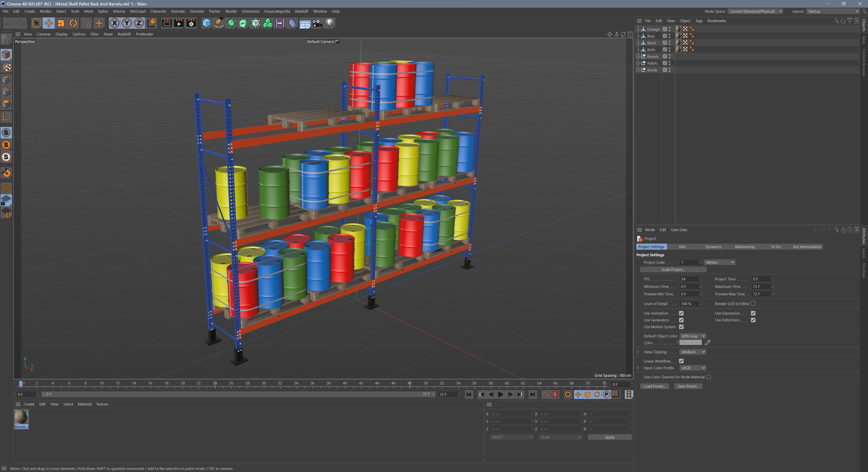The width and height of the screenshot is (868, 472).
Task: Toggle X-axis lock
Action: tap(115, 23)
